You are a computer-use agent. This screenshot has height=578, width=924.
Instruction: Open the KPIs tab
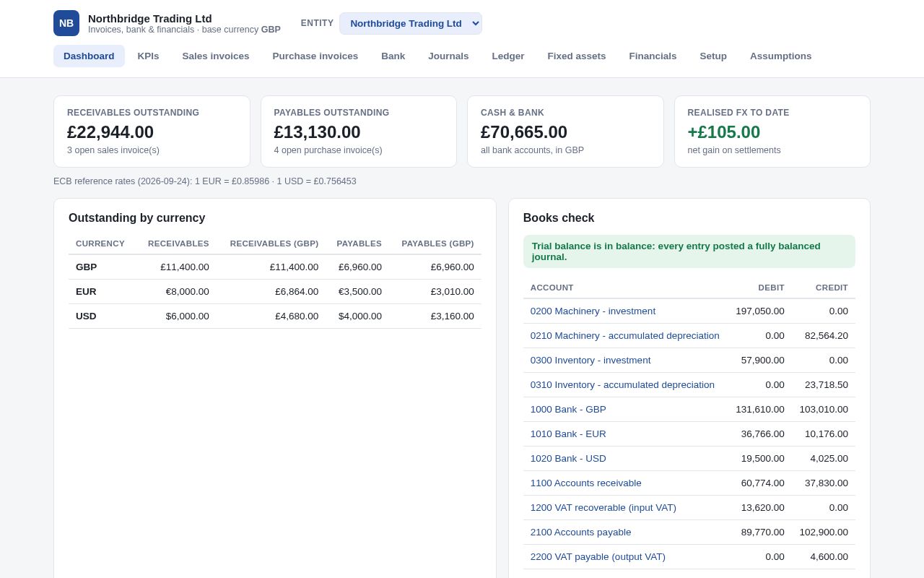148,56
